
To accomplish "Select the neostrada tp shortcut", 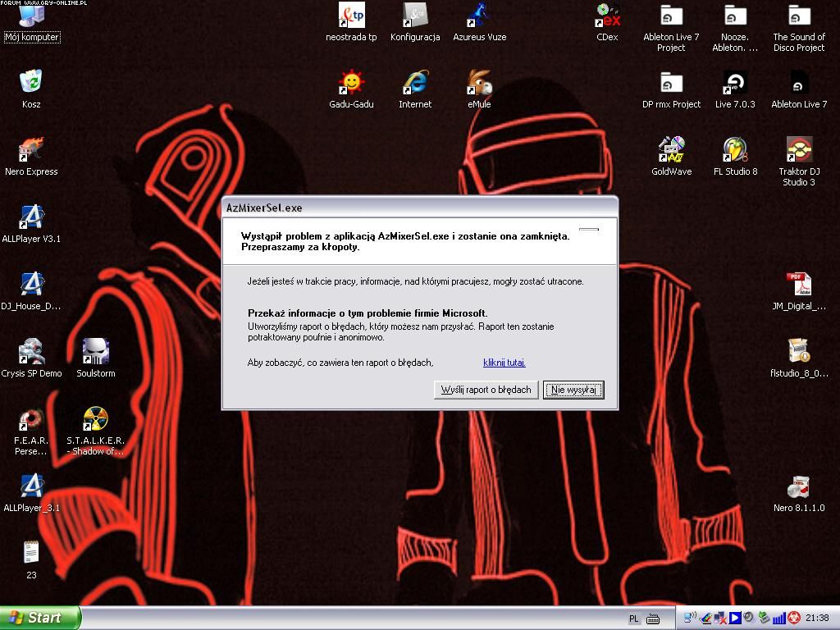I will click(351, 22).
